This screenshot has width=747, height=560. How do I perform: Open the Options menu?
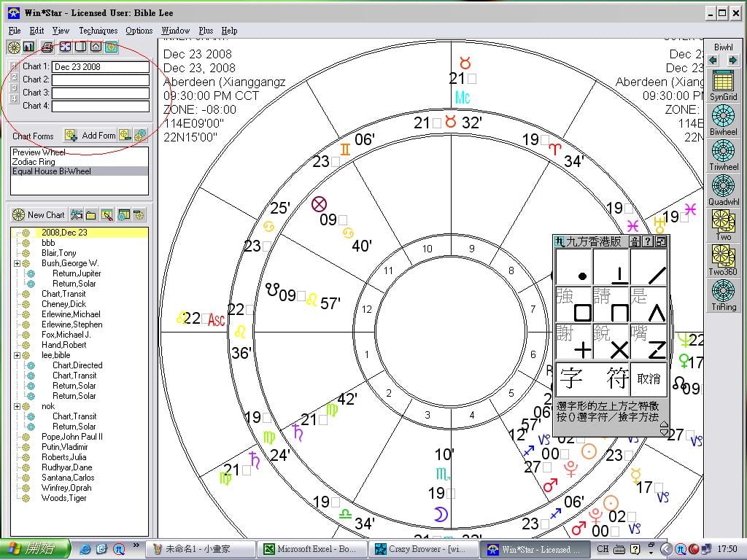(x=139, y=31)
